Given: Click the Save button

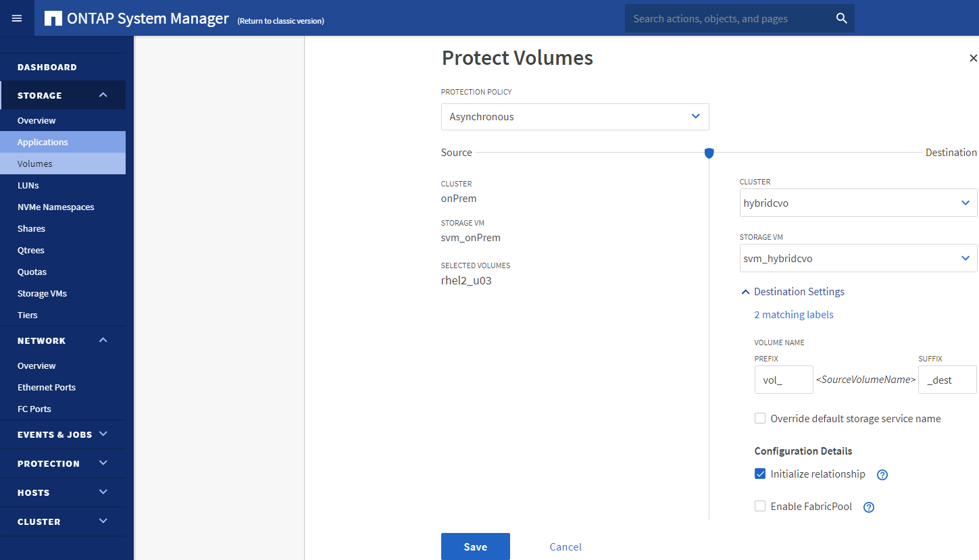Looking at the screenshot, I should pos(475,546).
